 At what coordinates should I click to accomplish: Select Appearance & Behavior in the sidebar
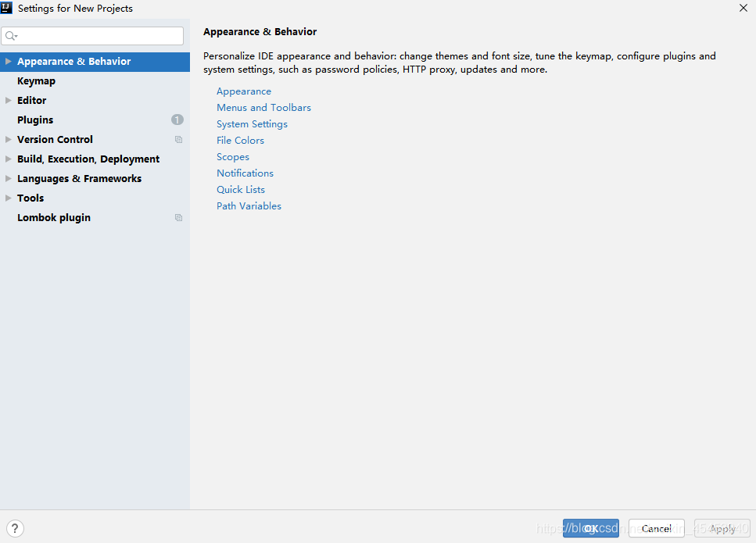point(95,62)
